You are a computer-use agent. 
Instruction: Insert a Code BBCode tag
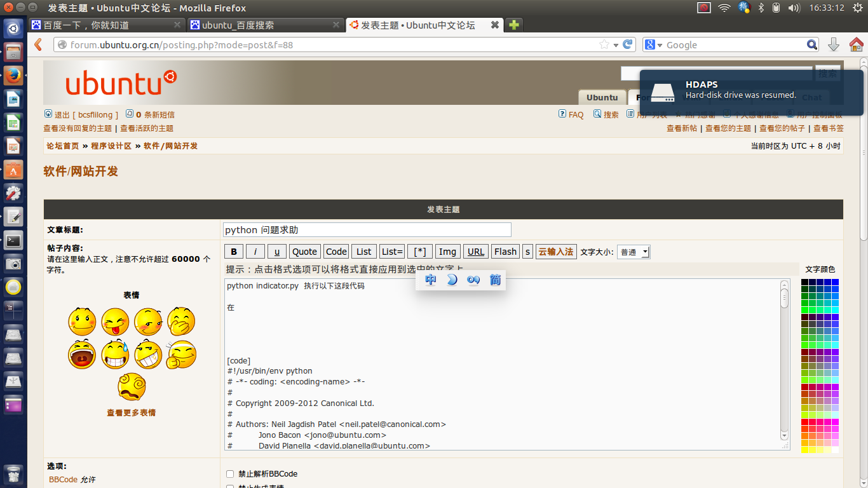[x=336, y=252]
